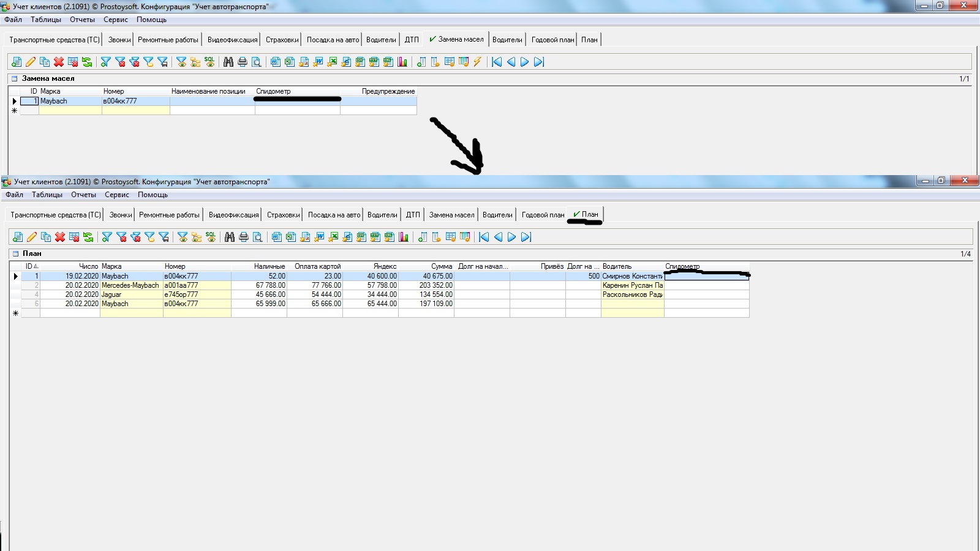Switch to Видеофиксация tab in lower window
980x551 pixels.
tap(233, 215)
